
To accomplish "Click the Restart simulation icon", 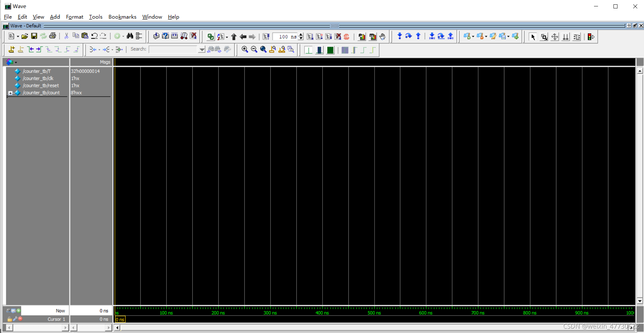I will pyautogui.click(x=266, y=37).
